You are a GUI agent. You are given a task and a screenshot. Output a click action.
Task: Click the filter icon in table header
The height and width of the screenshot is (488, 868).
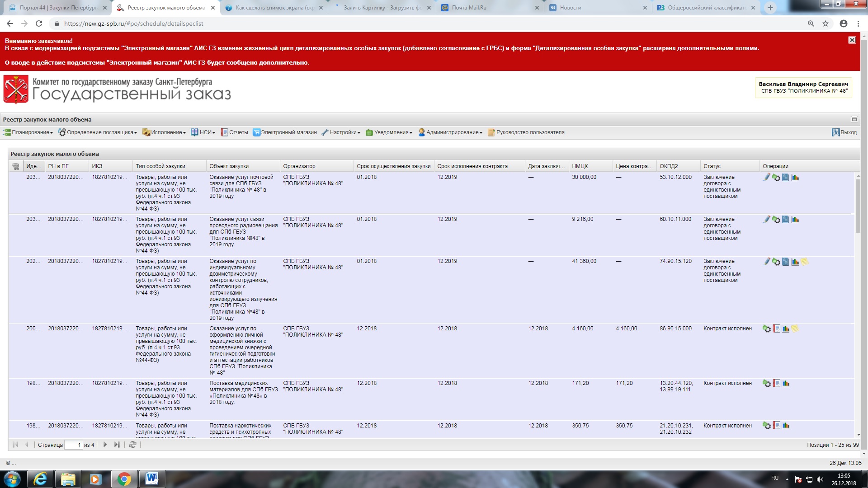tap(15, 166)
